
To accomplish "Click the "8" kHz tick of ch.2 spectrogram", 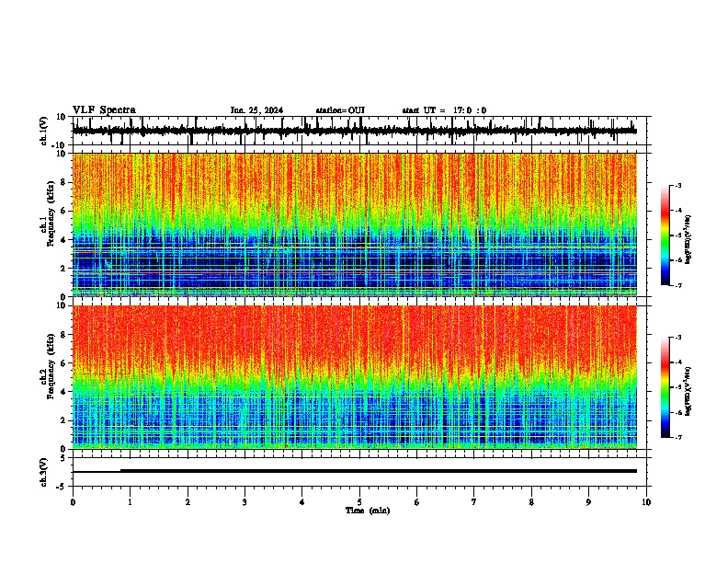I will [x=64, y=335].
